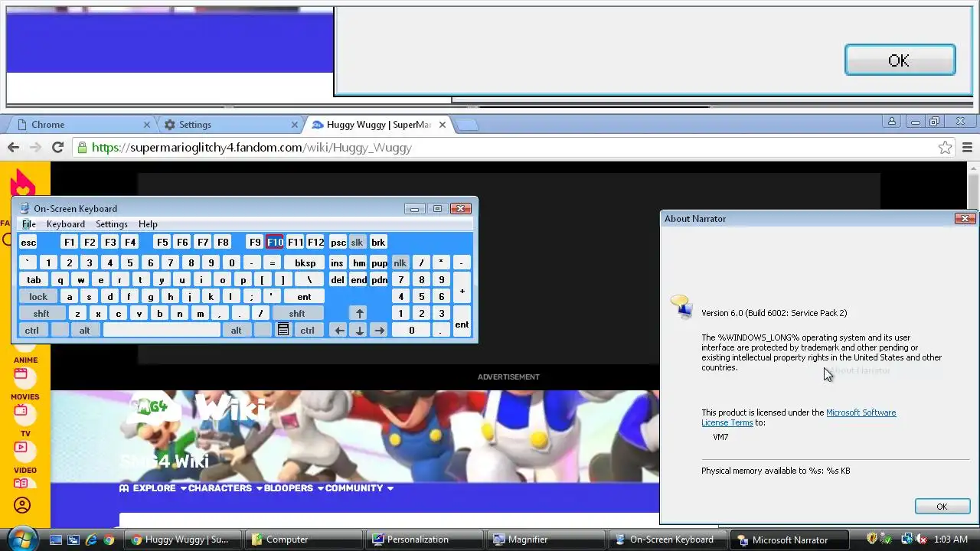980x551 pixels.
Task: Click the F5 key
Action: click(162, 243)
